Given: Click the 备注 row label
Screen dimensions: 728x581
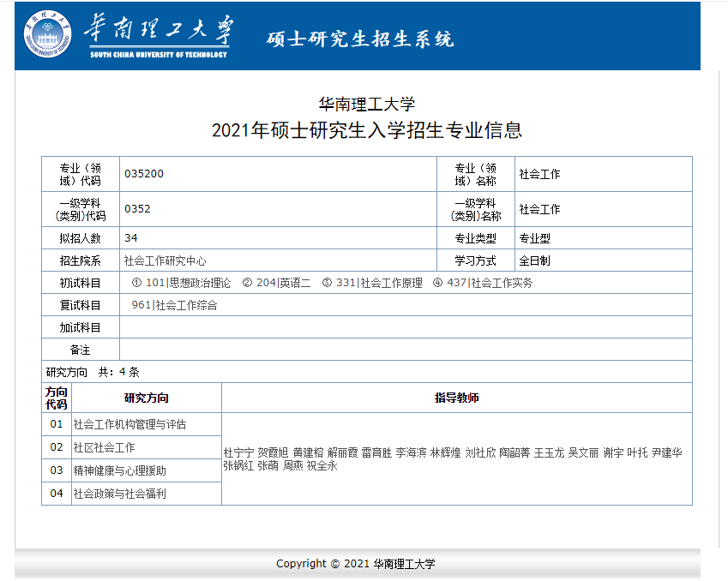Looking at the screenshot, I should pyautogui.click(x=81, y=350).
